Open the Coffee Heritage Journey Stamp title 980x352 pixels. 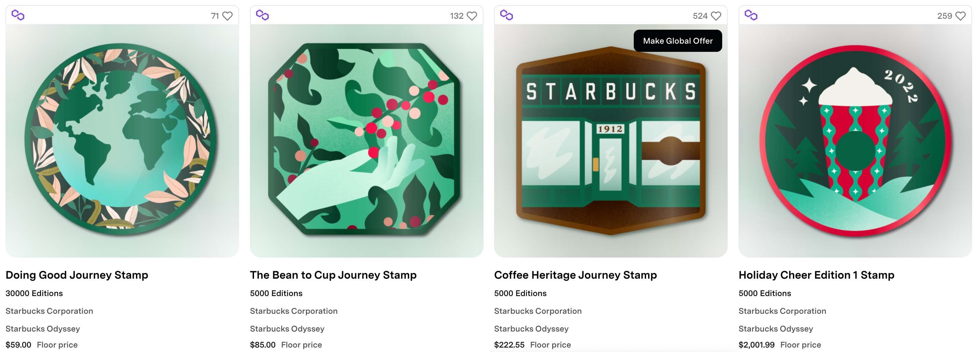[575, 275]
